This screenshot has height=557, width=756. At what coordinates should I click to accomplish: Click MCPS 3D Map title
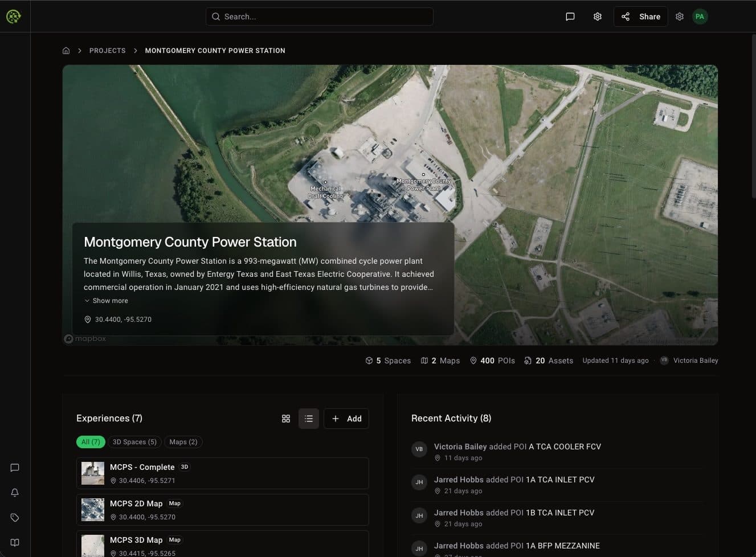pos(136,540)
